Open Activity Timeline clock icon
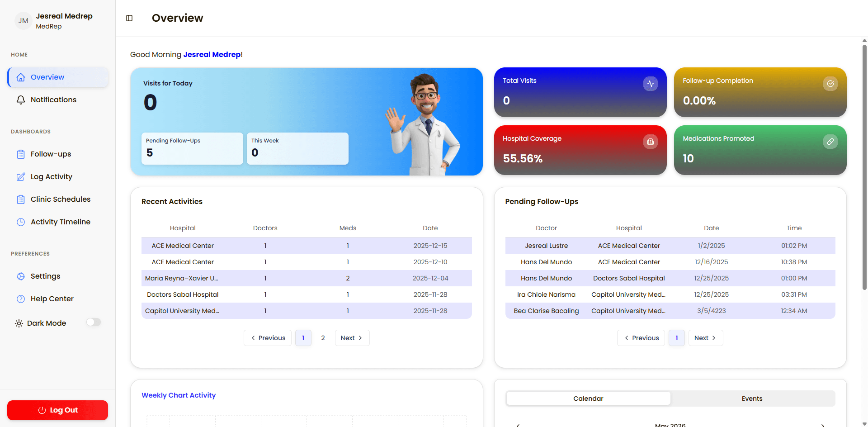Image resolution: width=868 pixels, height=427 pixels. pyautogui.click(x=21, y=222)
